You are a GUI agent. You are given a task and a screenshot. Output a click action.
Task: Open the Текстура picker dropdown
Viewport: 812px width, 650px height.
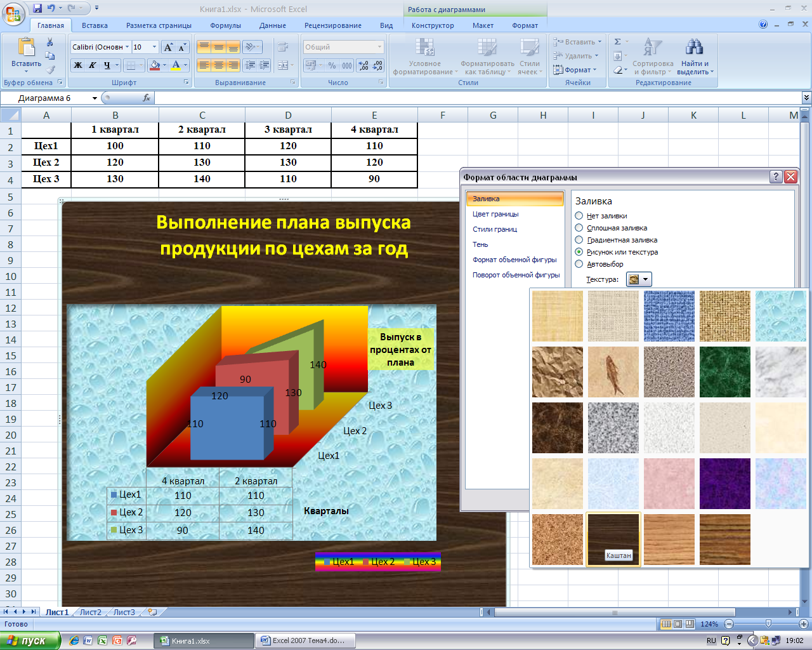tap(639, 279)
